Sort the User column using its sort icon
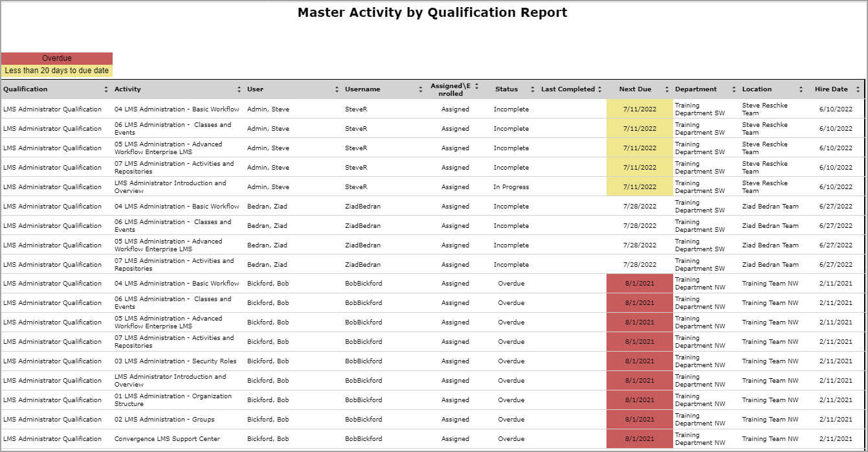 (x=337, y=89)
